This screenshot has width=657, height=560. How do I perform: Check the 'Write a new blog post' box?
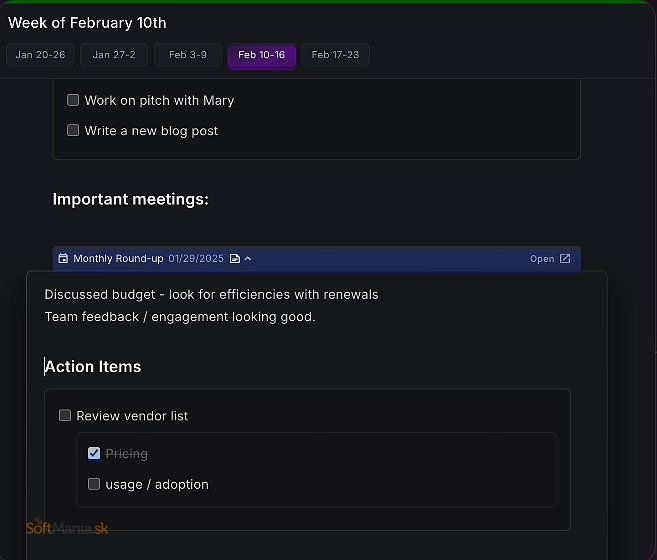pos(73,130)
